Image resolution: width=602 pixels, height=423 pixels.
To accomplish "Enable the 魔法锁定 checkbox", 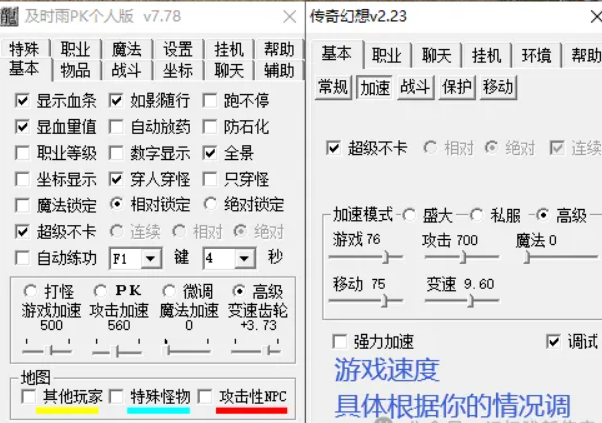I will pyautogui.click(x=22, y=205).
